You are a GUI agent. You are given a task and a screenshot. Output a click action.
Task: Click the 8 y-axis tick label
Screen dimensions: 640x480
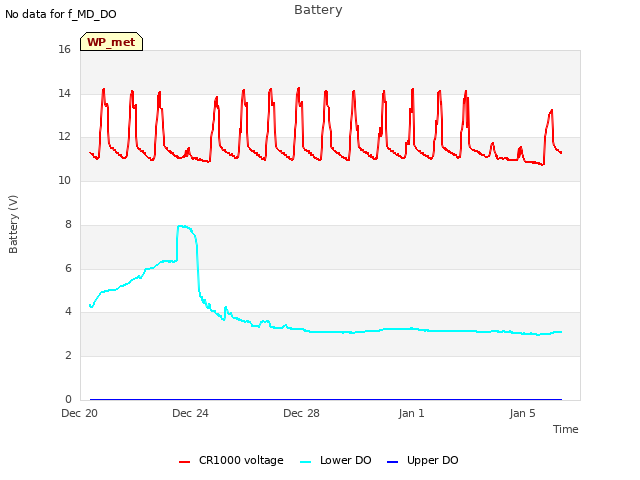coord(68,224)
